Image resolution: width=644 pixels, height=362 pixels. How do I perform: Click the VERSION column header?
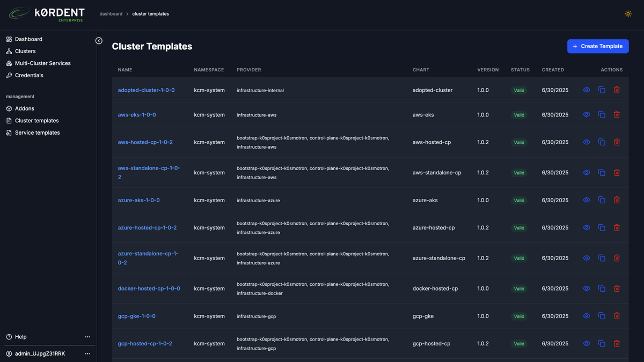click(488, 70)
